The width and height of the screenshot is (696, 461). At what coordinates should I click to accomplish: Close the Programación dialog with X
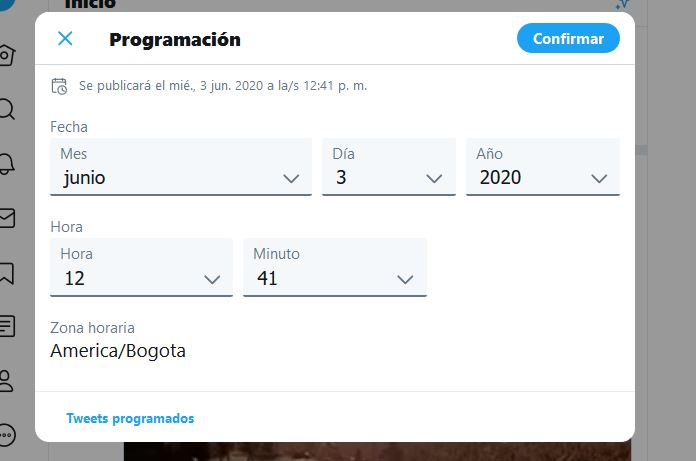tap(65, 39)
